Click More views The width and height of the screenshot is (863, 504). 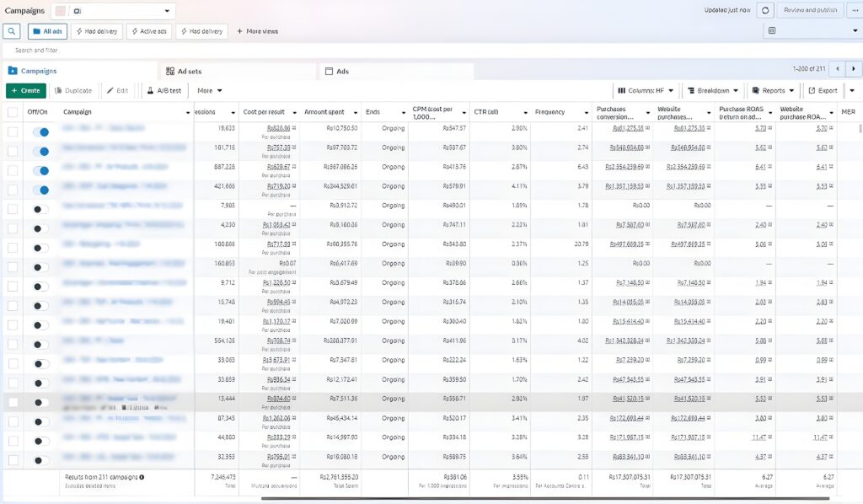coord(258,31)
